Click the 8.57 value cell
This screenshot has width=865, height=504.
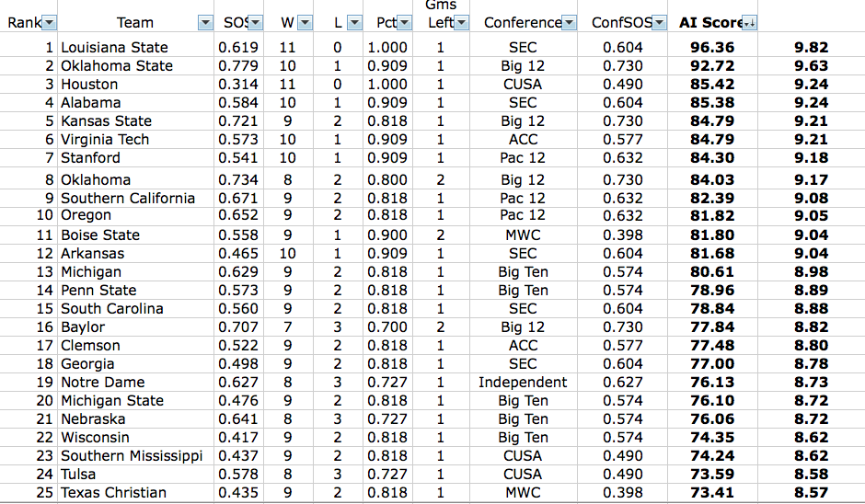pos(811,492)
